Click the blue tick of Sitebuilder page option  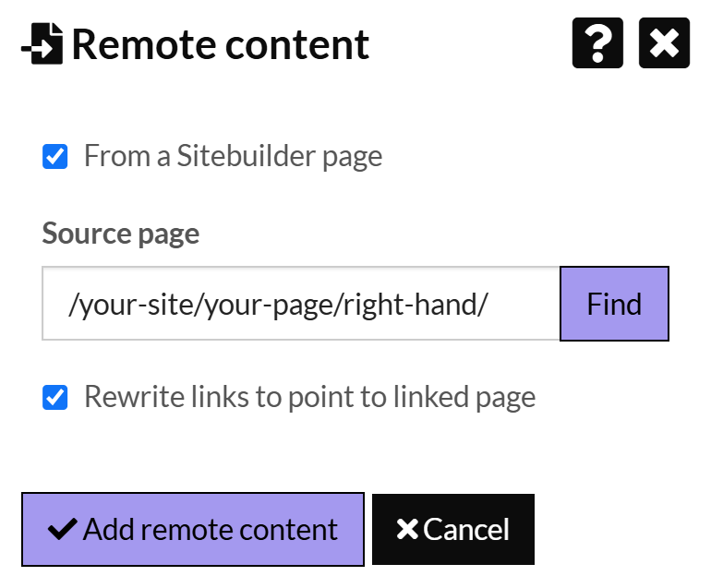click(x=54, y=156)
